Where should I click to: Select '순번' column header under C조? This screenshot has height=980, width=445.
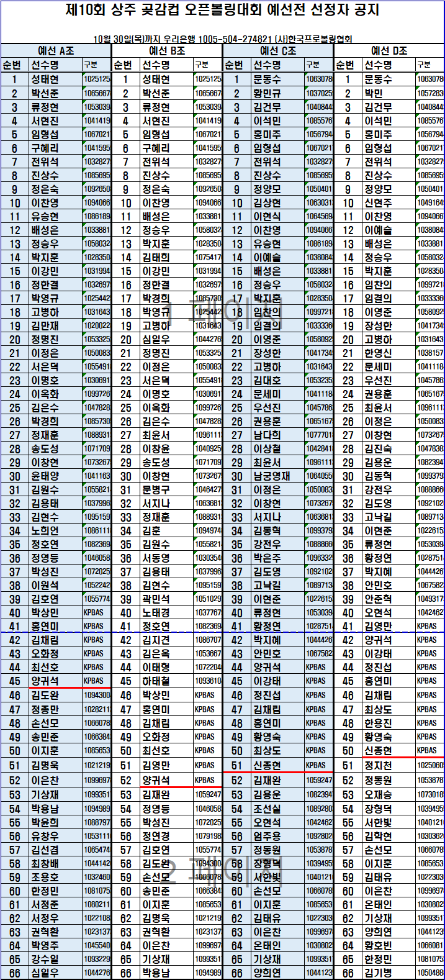point(235,65)
